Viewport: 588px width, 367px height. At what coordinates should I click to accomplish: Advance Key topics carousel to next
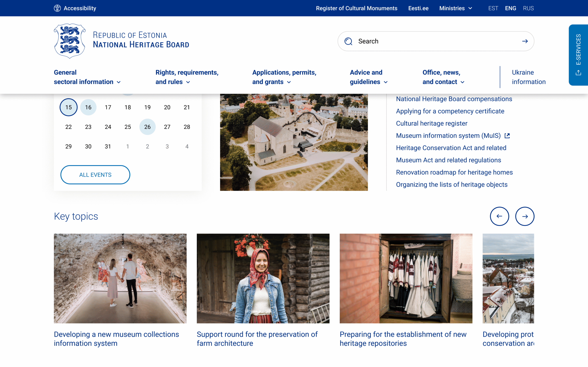click(x=525, y=216)
